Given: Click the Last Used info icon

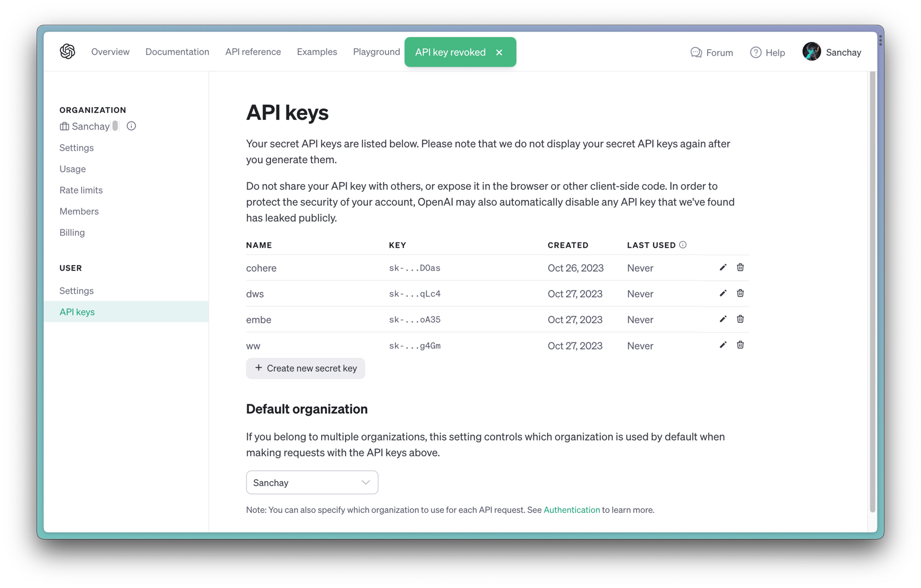Looking at the screenshot, I should (683, 245).
